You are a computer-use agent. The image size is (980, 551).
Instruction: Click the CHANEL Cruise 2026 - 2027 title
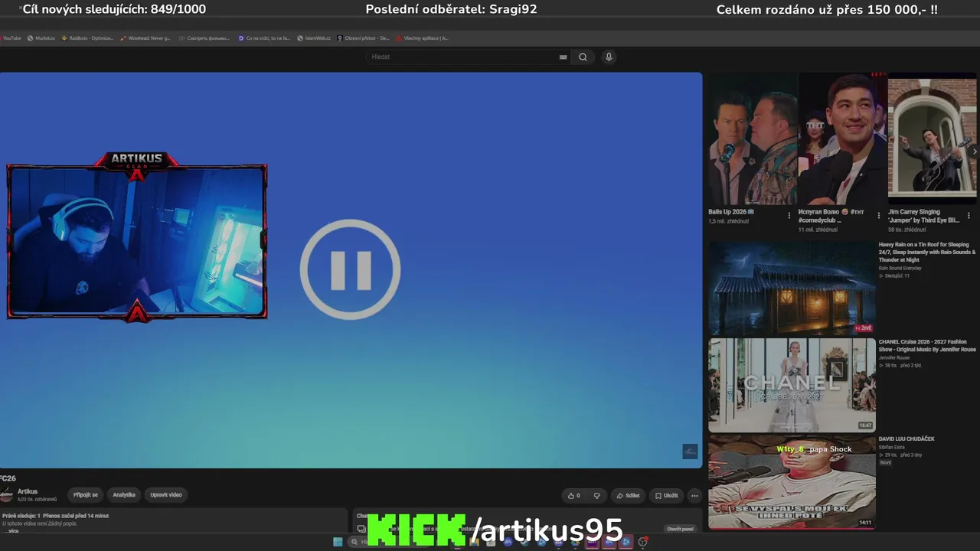[927, 346]
